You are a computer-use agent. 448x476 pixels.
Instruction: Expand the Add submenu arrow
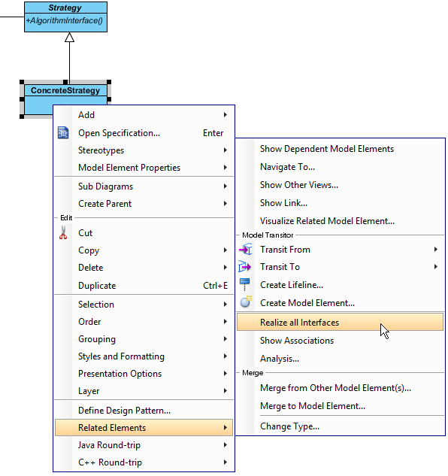(x=226, y=115)
